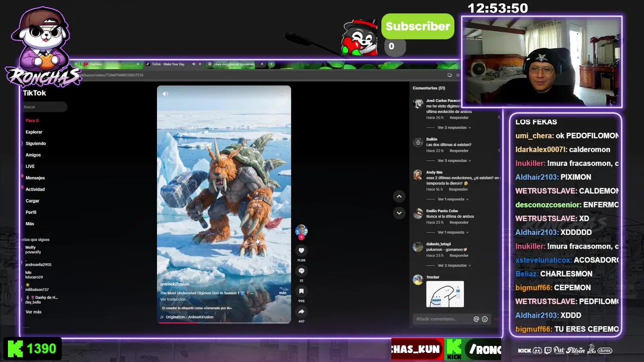
Task: Insert a mention with the @ icon
Action: click(476, 319)
